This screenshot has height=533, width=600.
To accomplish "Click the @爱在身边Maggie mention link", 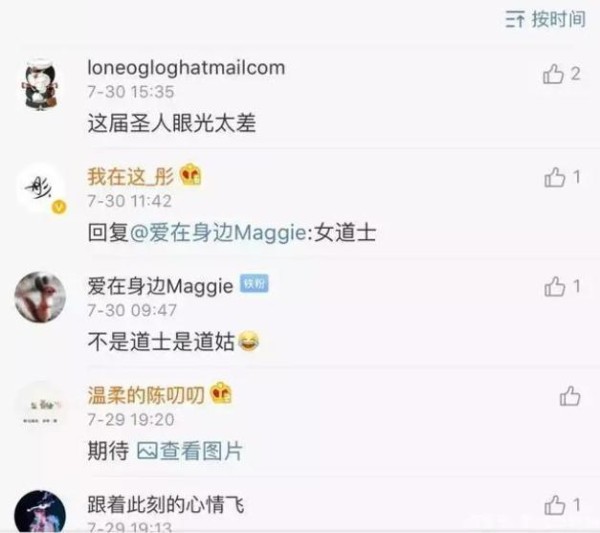I will [x=219, y=233].
